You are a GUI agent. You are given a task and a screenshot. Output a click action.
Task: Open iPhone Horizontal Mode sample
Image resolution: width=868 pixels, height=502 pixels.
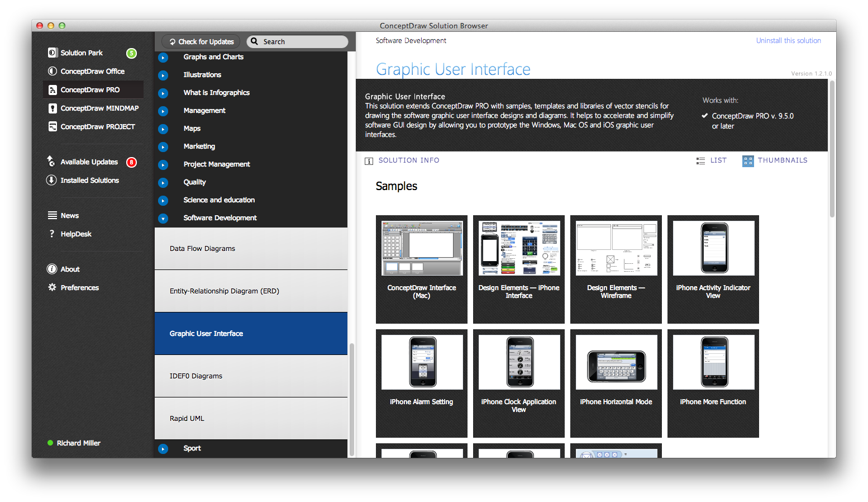click(616, 383)
